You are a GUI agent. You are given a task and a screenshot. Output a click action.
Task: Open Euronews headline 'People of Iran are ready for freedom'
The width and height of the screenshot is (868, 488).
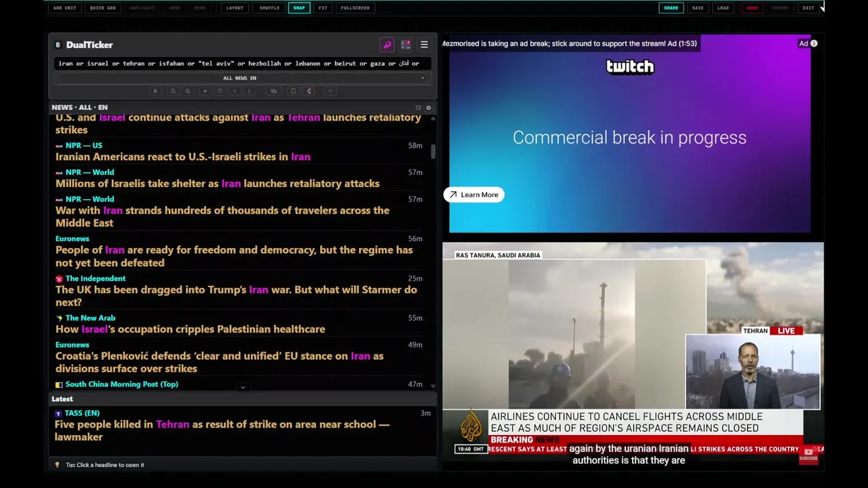(x=234, y=256)
